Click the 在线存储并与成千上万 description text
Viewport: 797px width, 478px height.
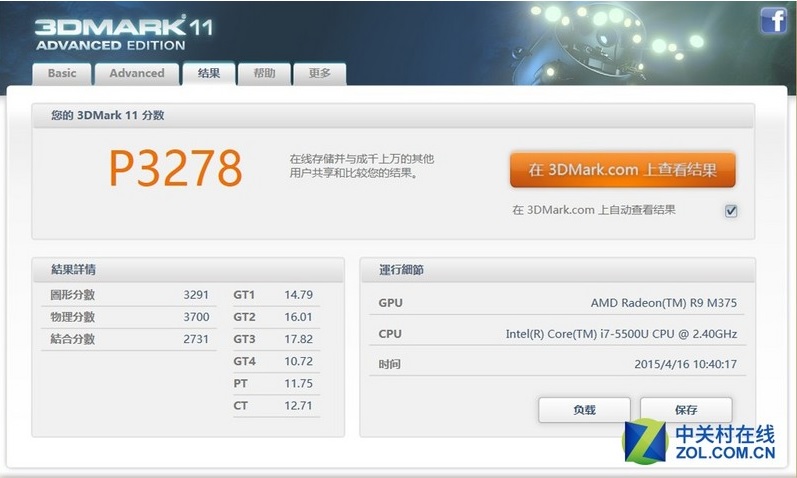click(361, 166)
